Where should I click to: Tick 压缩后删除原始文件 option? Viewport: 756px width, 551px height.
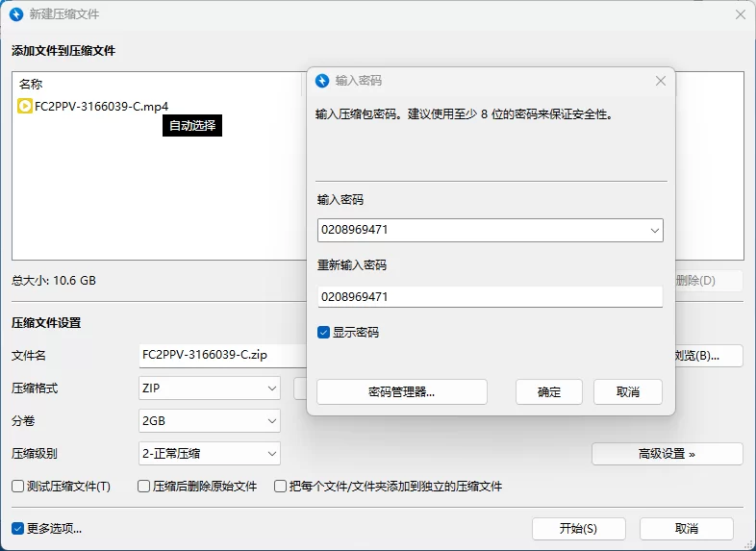144,487
